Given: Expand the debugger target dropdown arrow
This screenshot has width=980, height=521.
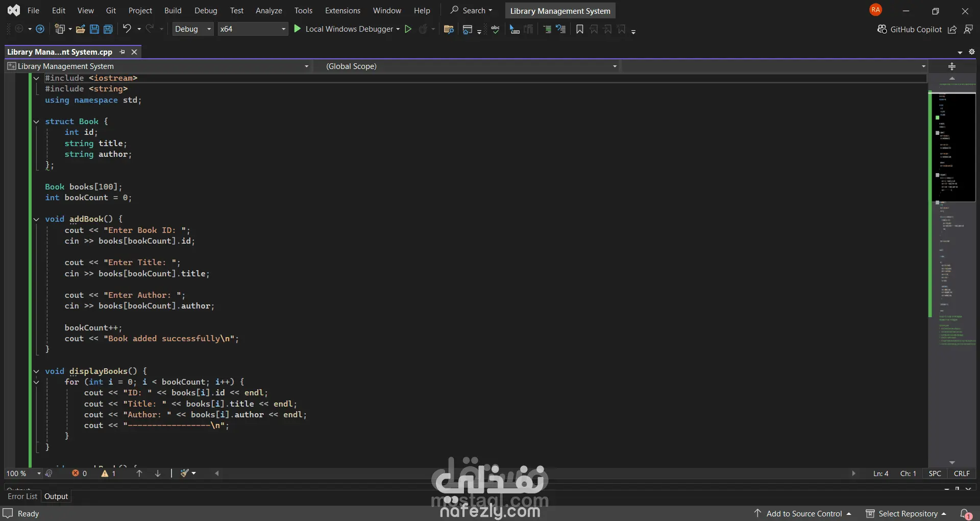Looking at the screenshot, I should coord(398,29).
